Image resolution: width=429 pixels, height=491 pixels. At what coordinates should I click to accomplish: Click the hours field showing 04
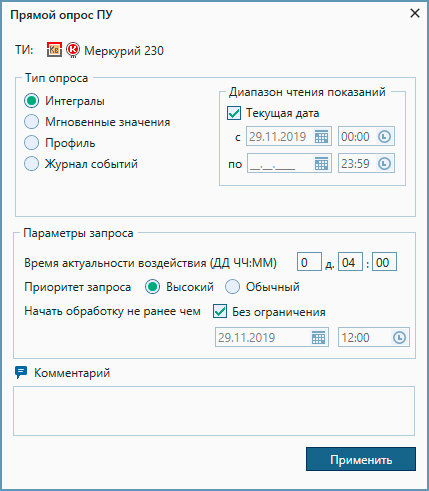point(350,262)
